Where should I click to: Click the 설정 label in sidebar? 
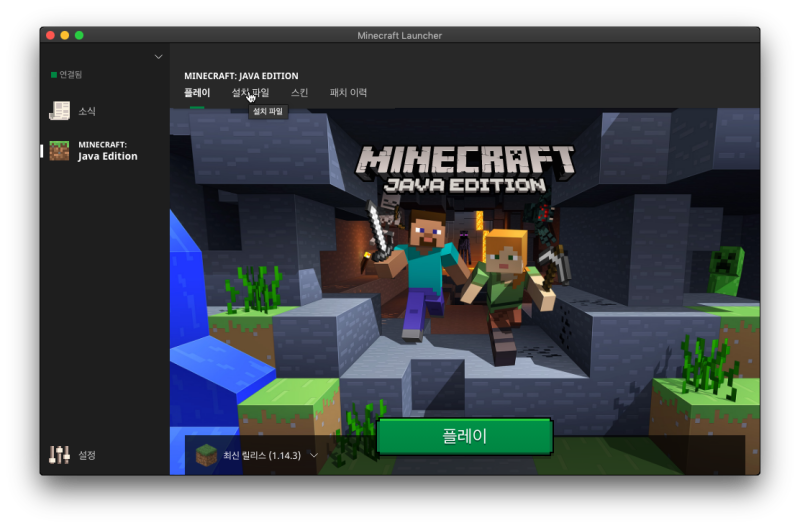tap(87, 455)
